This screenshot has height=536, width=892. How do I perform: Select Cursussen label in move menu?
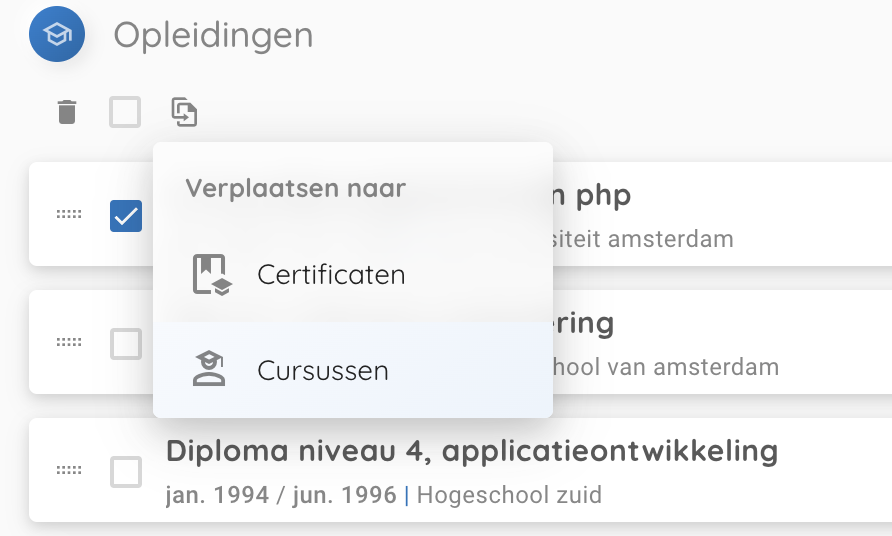click(323, 370)
